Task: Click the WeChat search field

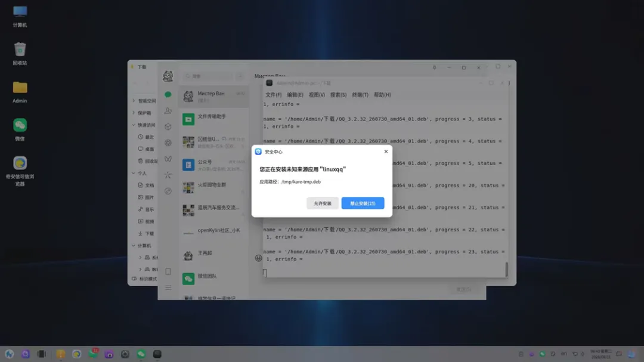Action: click(208, 76)
